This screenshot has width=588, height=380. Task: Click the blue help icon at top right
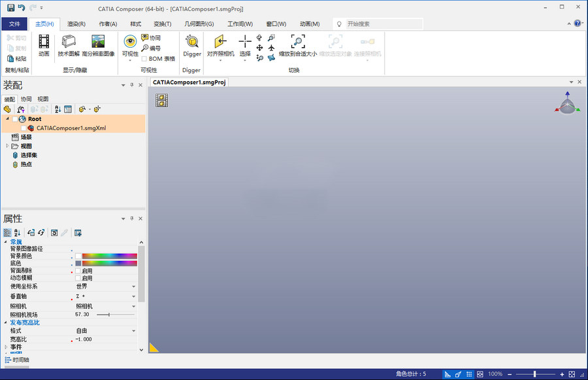coord(578,24)
